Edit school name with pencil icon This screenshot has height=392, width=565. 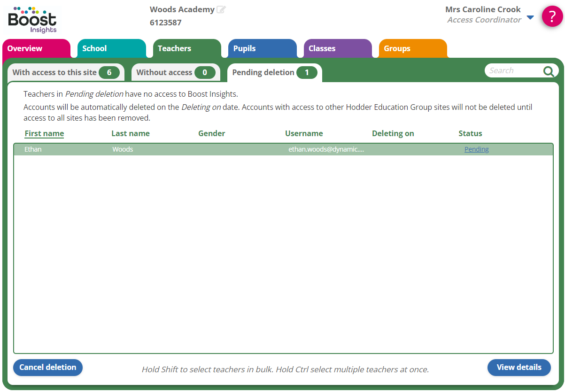[221, 10]
